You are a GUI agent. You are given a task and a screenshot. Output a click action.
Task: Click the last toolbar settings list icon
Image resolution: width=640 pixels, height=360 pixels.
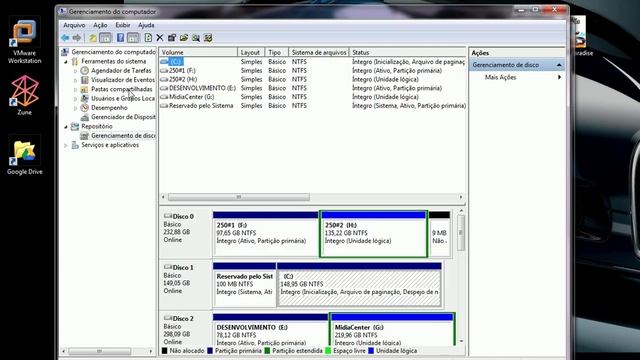(x=208, y=38)
